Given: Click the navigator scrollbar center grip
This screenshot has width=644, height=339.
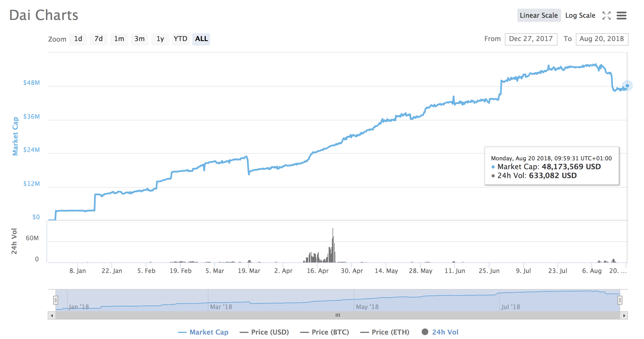Looking at the screenshot, I should point(338,315).
